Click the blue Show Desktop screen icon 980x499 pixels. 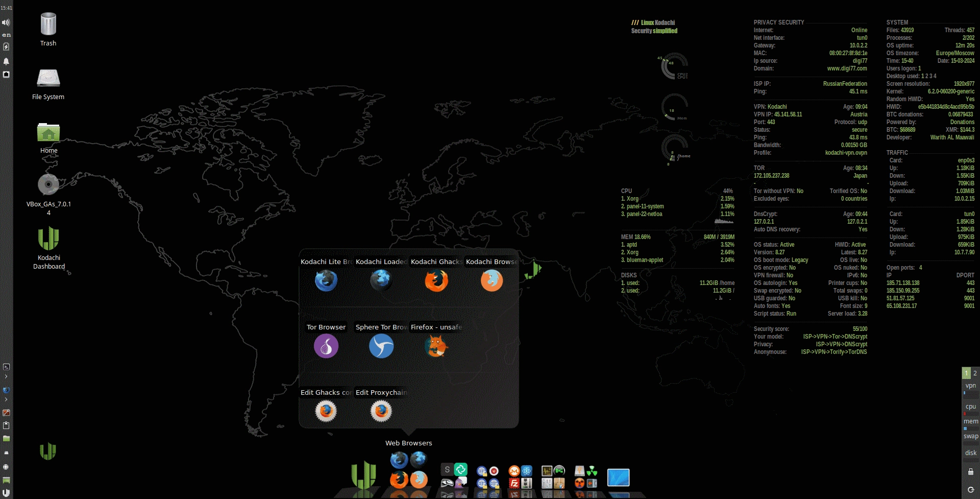coord(618,478)
